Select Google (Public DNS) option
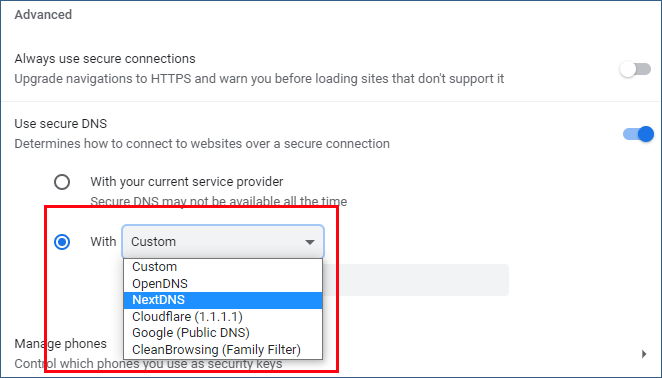Image resolution: width=662 pixels, height=378 pixels. [x=223, y=333]
